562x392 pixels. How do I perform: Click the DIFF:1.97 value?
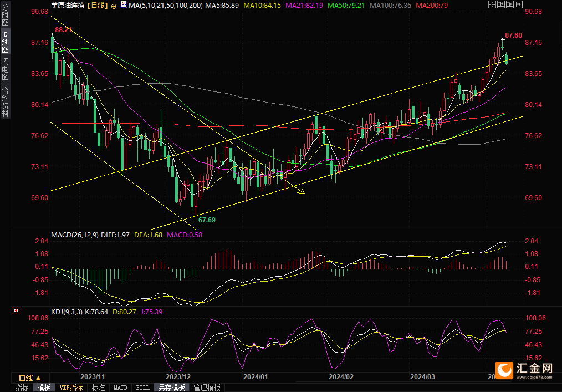point(115,235)
